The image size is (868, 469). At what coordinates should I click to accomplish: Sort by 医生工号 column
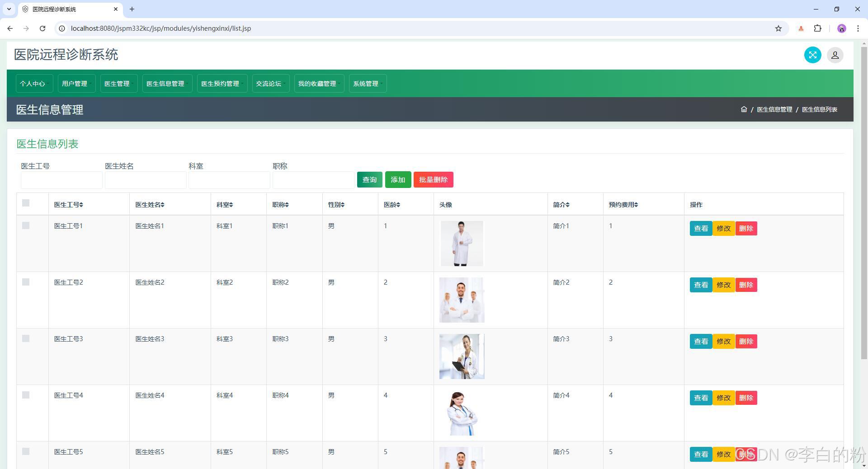click(68, 205)
